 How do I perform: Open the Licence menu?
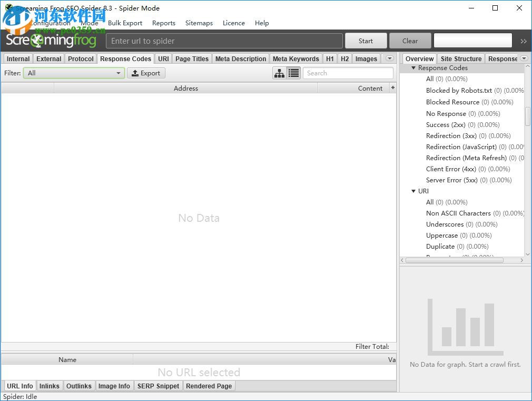pyautogui.click(x=234, y=23)
